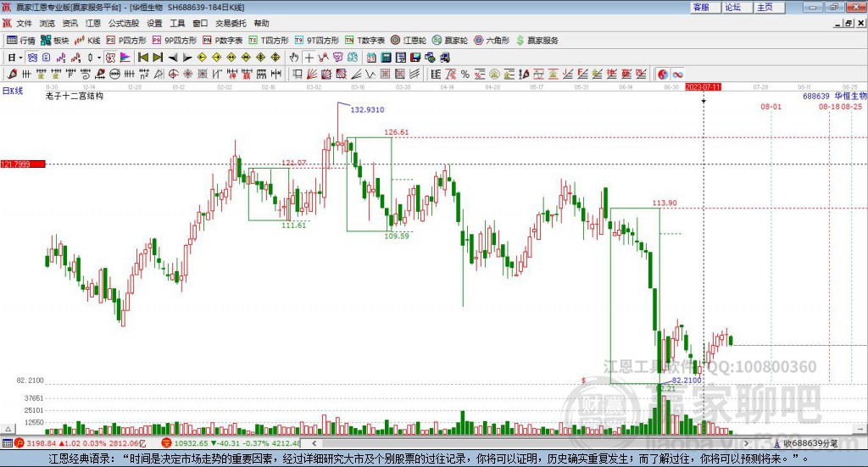Collapse volume panel with triangle button

click(8, 429)
